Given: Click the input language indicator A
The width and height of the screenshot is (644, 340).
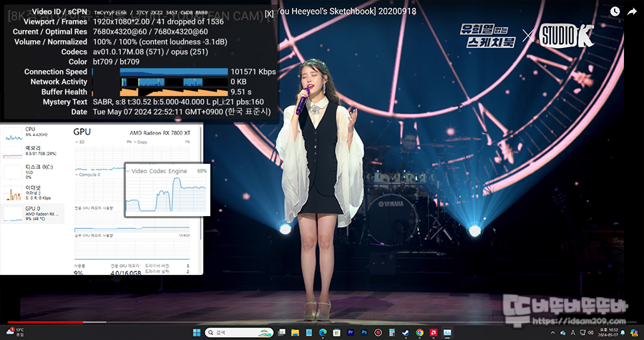Looking at the screenshot, I should tap(573, 333).
